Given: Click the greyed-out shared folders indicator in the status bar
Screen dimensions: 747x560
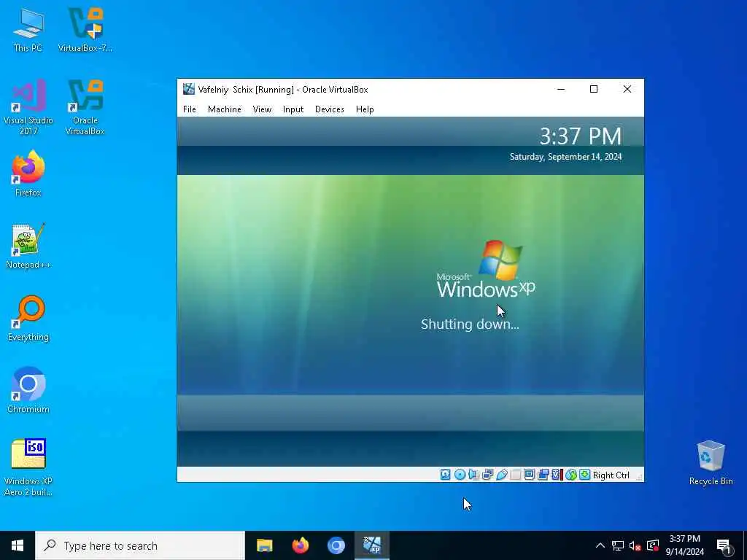Looking at the screenshot, I should click(515, 475).
